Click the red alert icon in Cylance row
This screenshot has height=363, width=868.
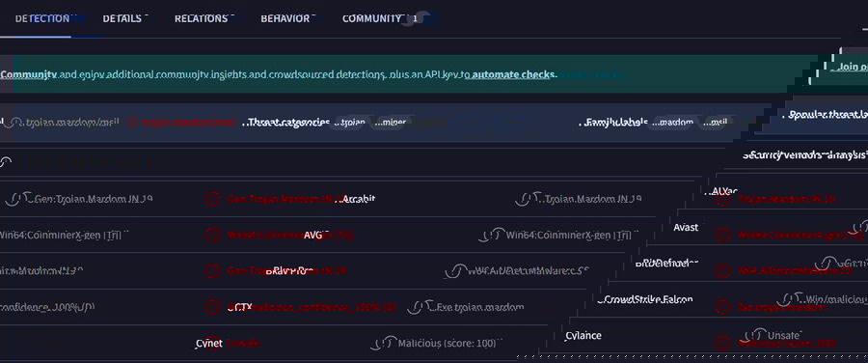722,343
